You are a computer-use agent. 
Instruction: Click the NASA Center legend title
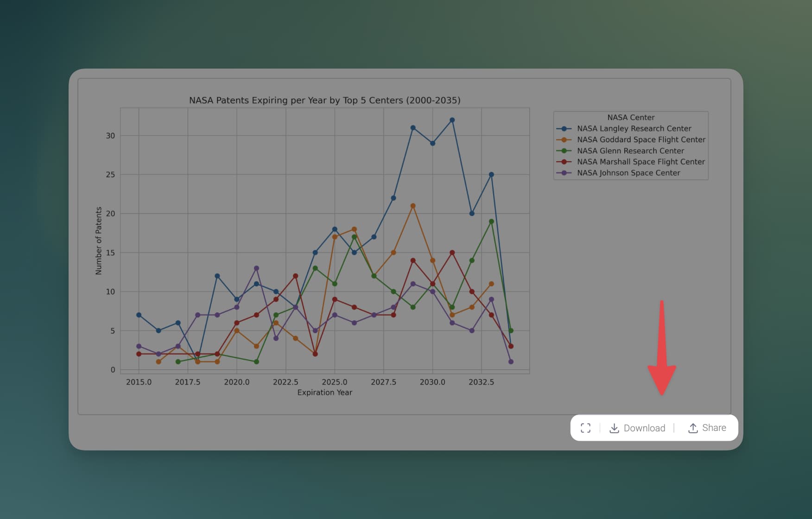631,118
